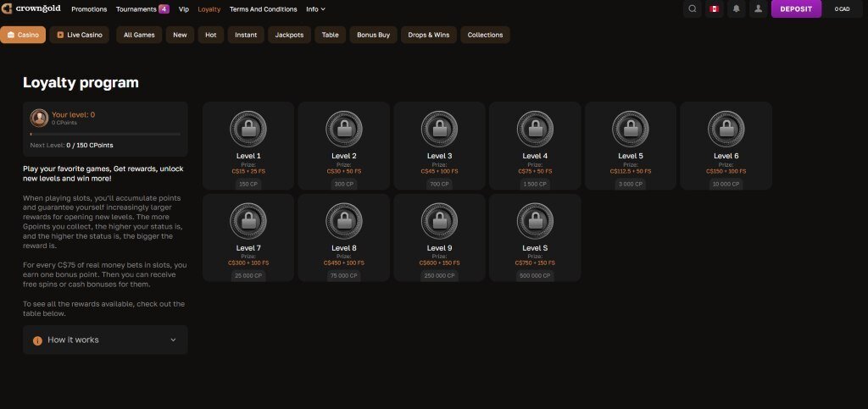Go to the Promotions page
Image resolution: width=868 pixels, height=409 pixels.
(x=89, y=9)
